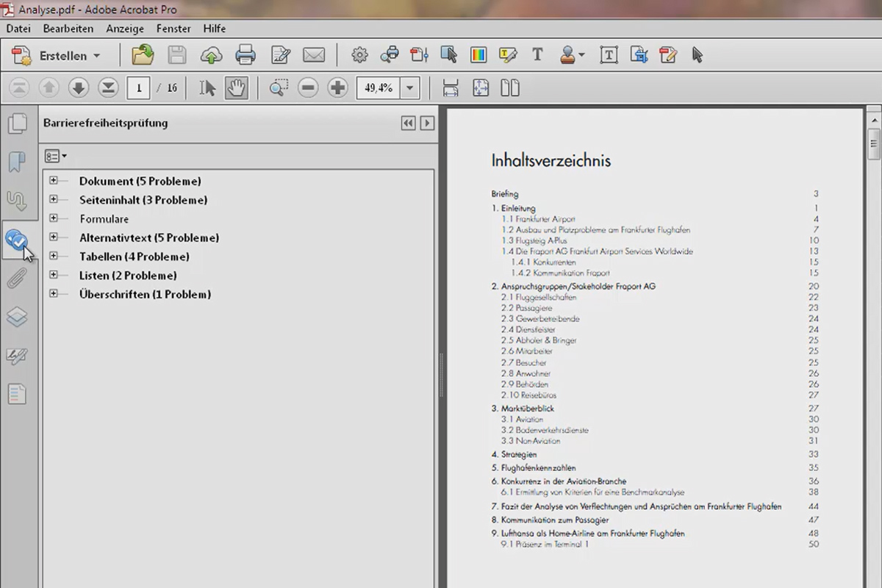Viewport: 882px width, 588px height.
Task: Click the document vertical scrollbar thumb
Action: point(874,144)
